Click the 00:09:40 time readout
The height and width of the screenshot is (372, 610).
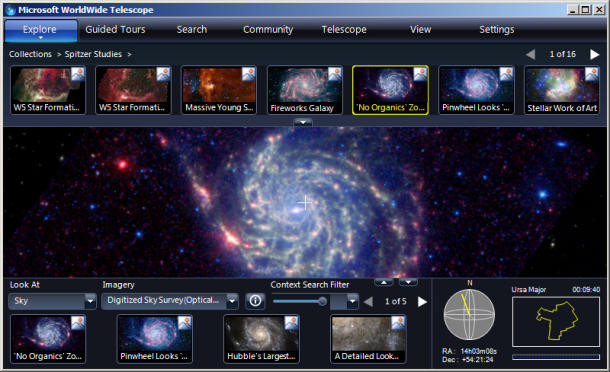click(586, 290)
